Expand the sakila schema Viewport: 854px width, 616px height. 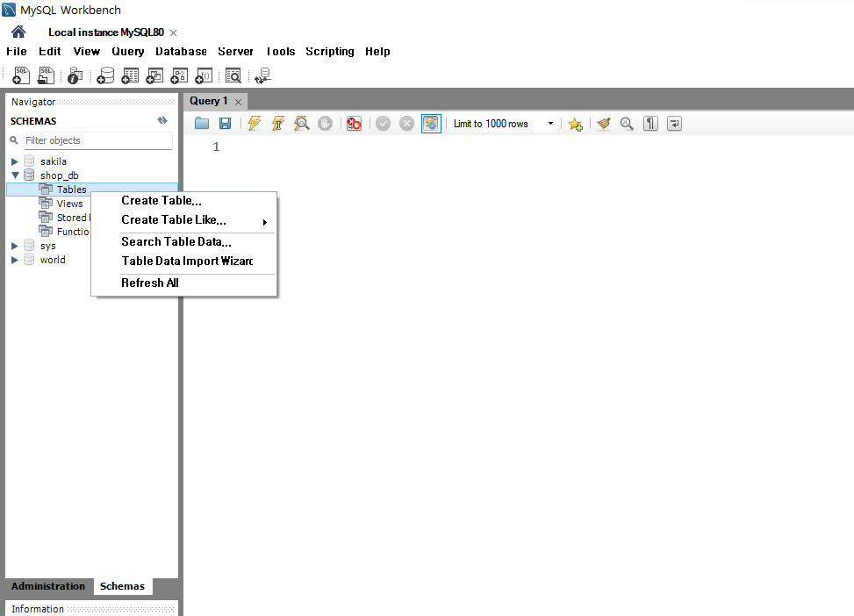point(15,161)
